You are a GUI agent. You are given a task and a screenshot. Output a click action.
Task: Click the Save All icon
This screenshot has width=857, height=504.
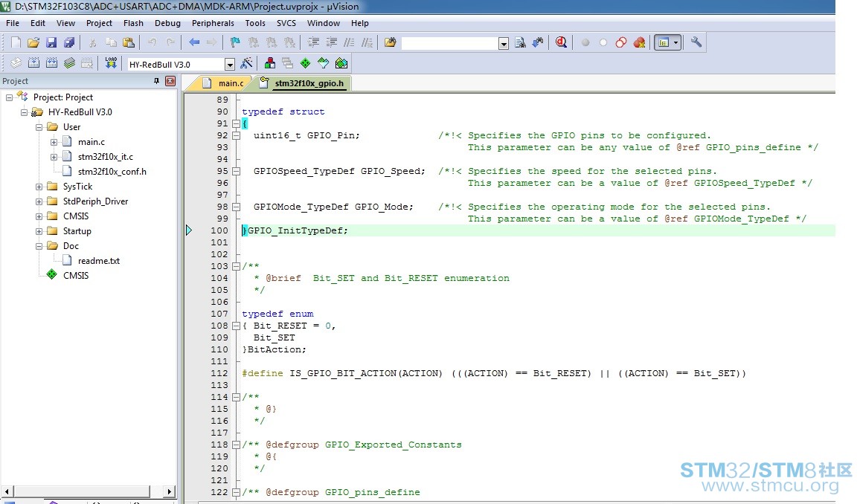point(69,42)
